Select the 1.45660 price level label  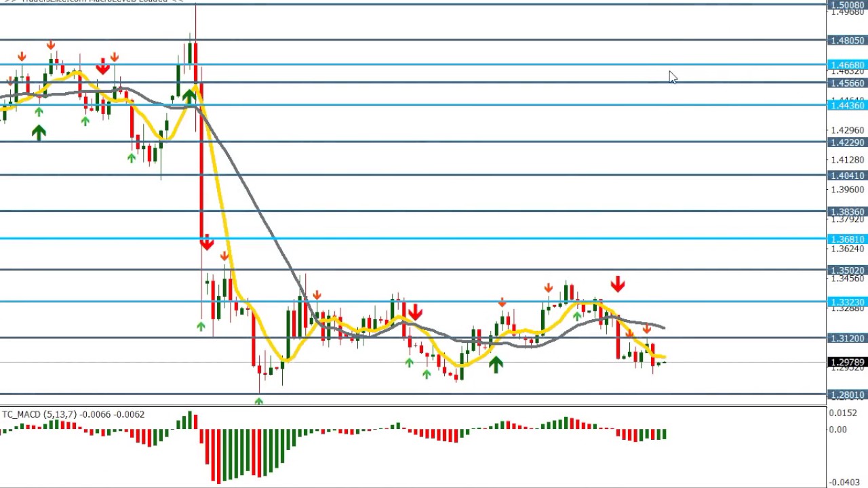coord(847,83)
